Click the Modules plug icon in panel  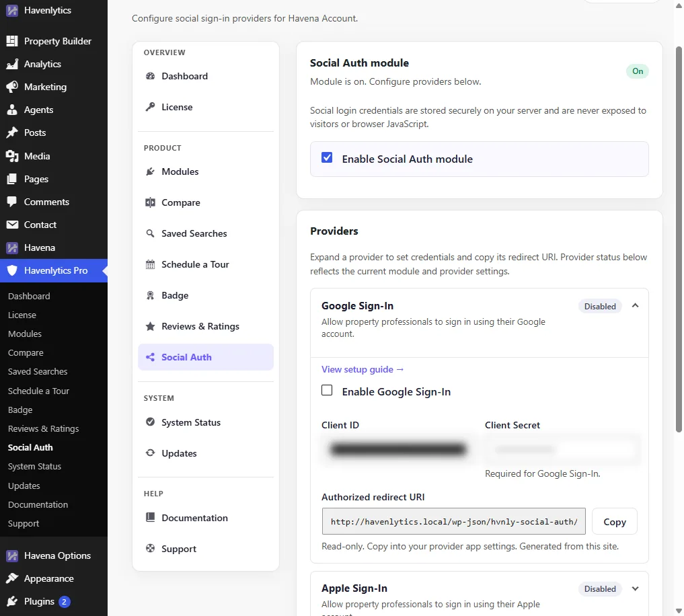tap(150, 171)
